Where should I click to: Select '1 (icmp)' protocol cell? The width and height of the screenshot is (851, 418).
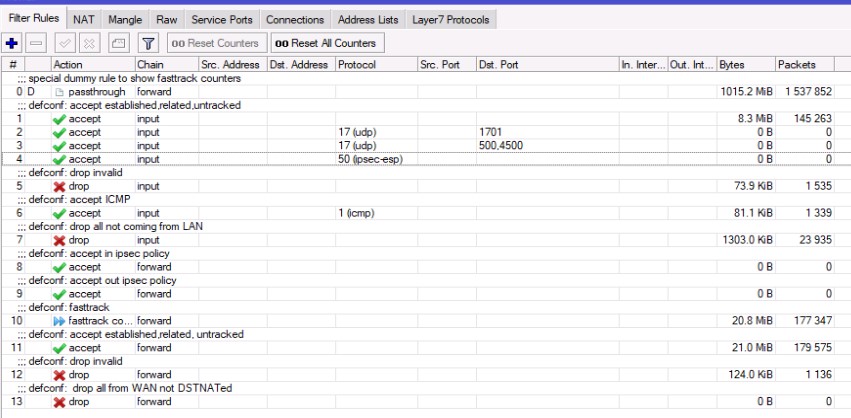pyautogui.click(x=356, y=213)
